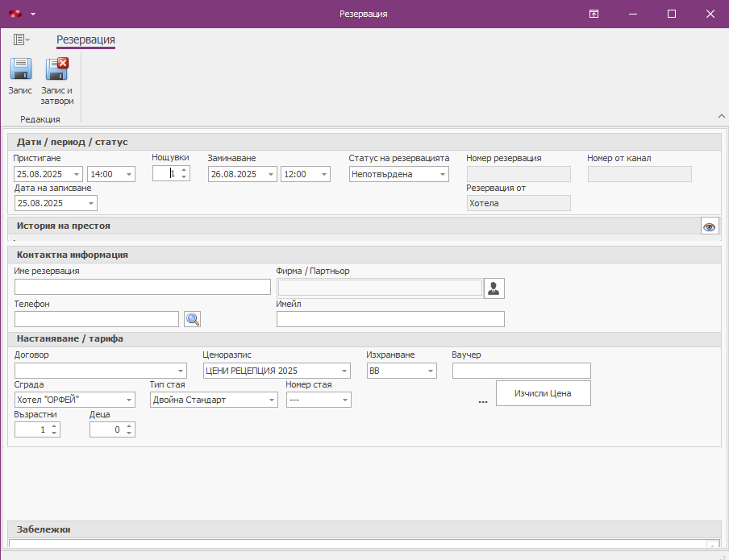Click into the Име резервация text field
This screenshot has width=729, height=560.
click(143, 287)
